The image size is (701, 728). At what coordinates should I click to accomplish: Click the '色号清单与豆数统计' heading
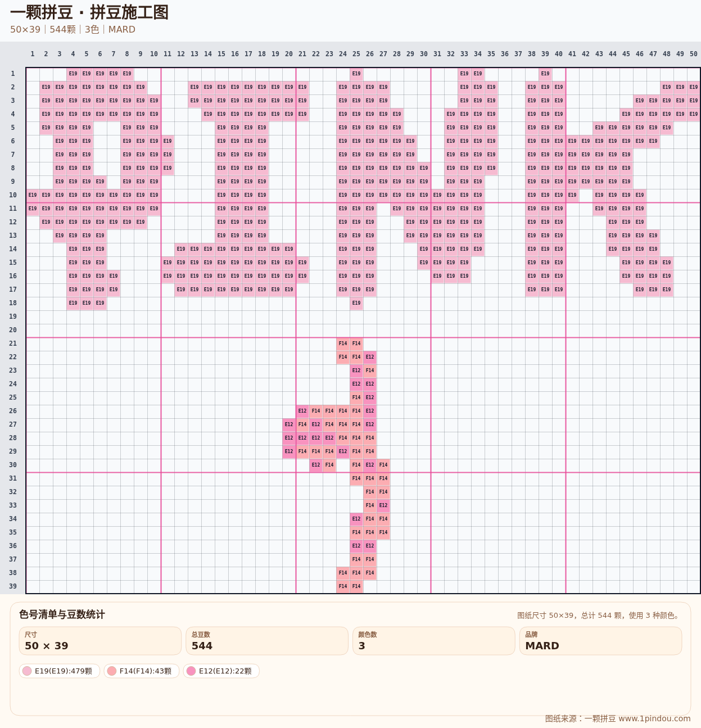[x=62, y=614]
